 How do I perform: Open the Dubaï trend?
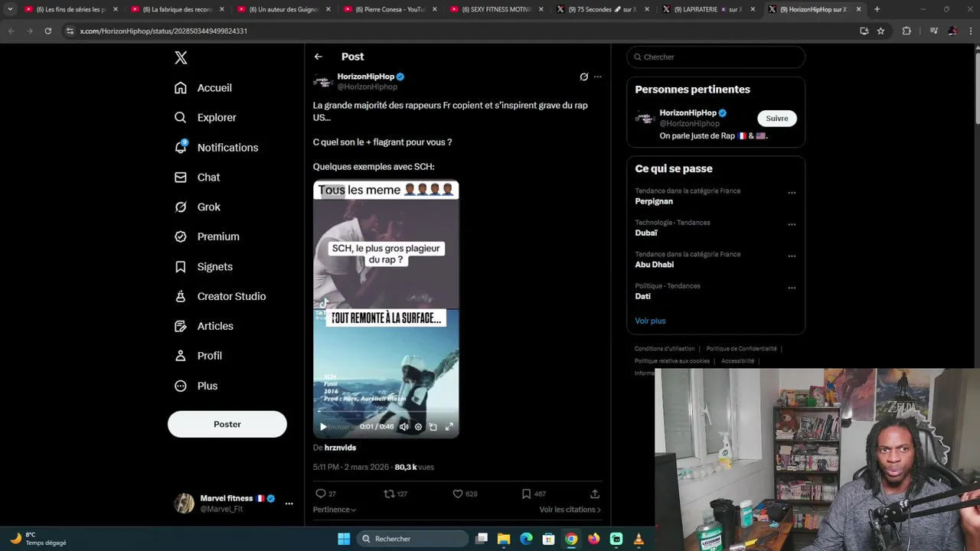pos(646,233)
